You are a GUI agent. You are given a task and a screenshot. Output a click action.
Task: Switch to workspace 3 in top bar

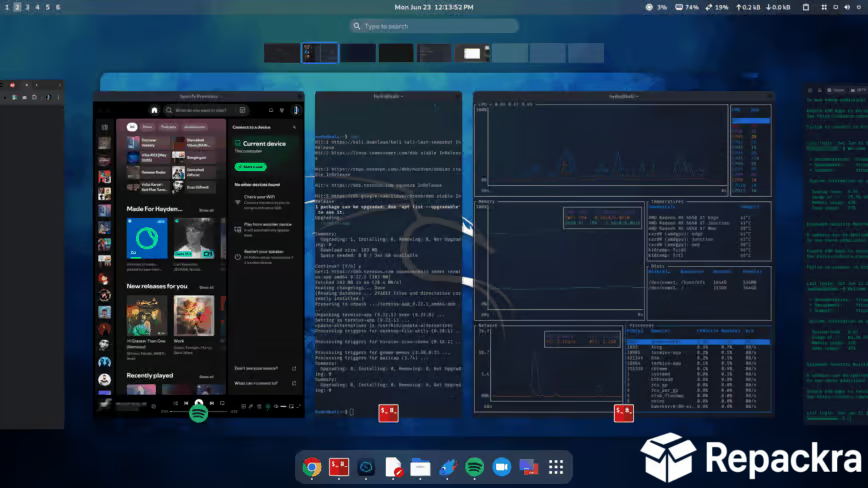[x=27, y=7]
